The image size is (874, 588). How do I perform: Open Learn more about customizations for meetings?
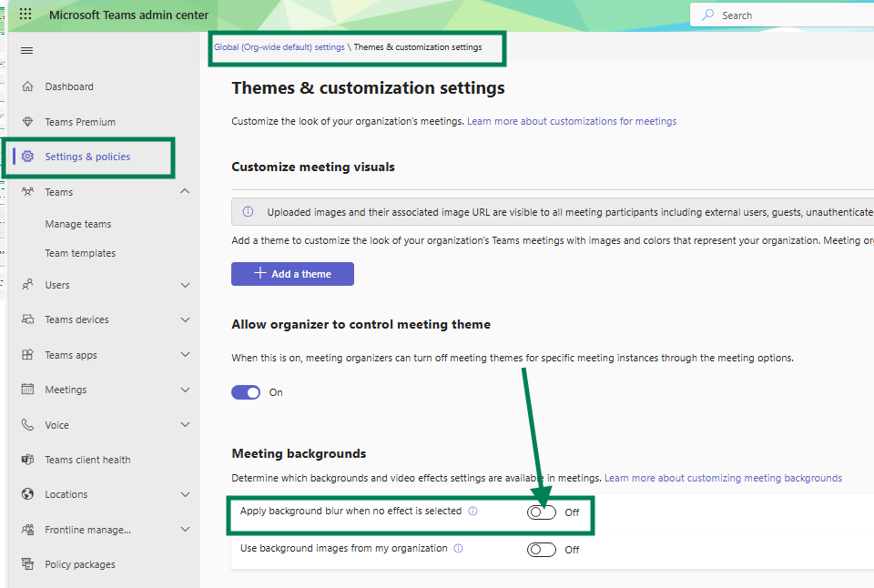[572, 121]
